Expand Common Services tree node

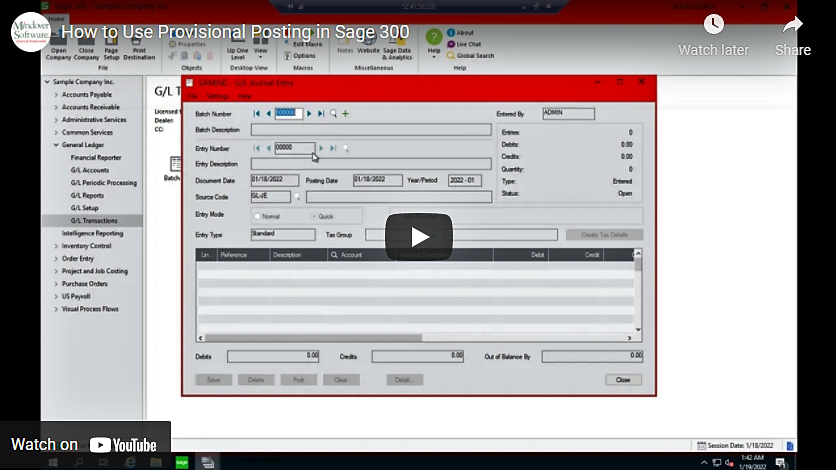pos(56,132)
